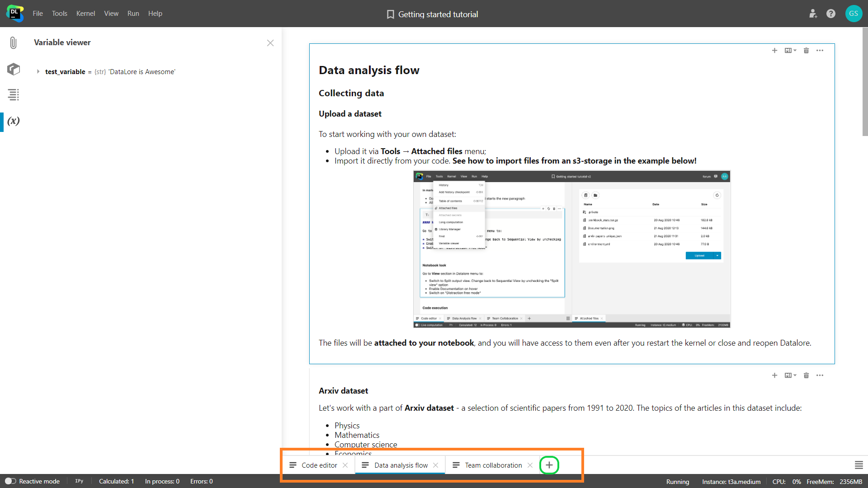Click the bookmark icon beside notebook title
The width and height of the screenshot is (868, 488).
point(391,14)
